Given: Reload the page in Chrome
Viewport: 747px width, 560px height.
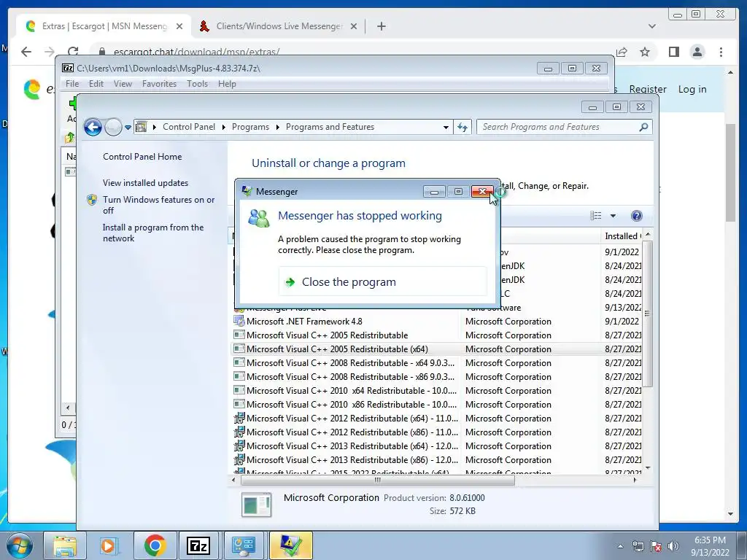Looking at the screenshot, I should coord(73,52).
